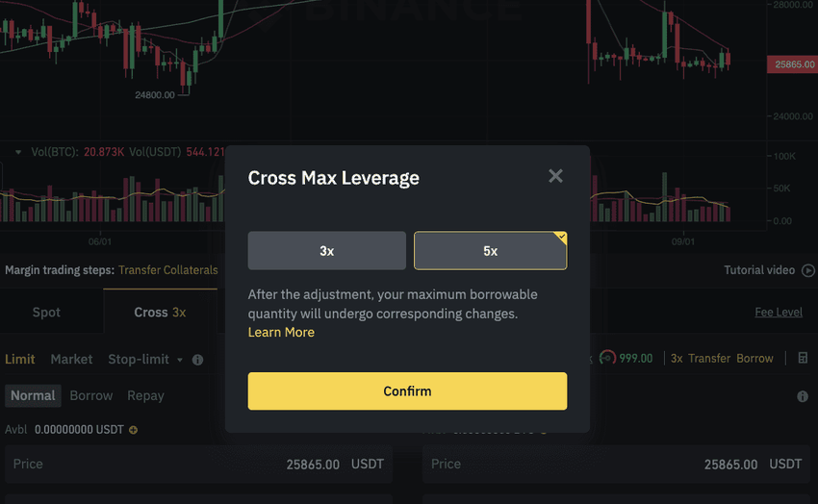This screenshot has width=818, height=504.
Task: Select 5x leverage option
Action: [x=490, y=250]
